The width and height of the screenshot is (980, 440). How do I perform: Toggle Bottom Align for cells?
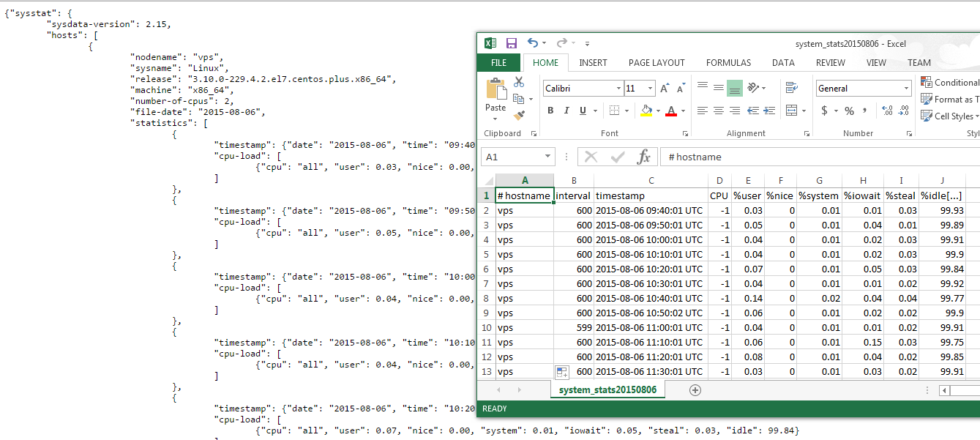click(x=735, y=88)
